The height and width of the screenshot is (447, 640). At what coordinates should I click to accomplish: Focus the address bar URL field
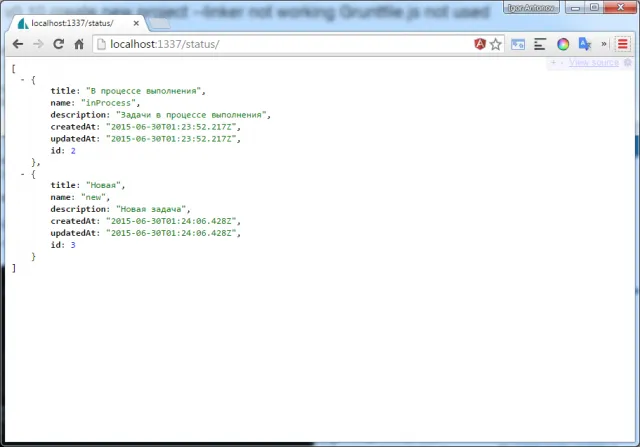(286, 44)
